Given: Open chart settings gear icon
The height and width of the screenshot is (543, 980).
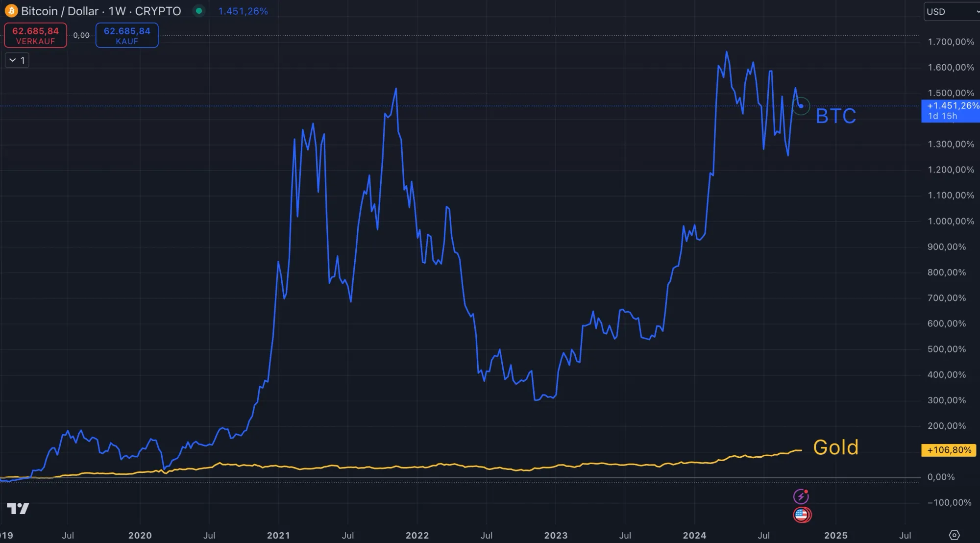Looking at the screenshot, I should point(954,535).
